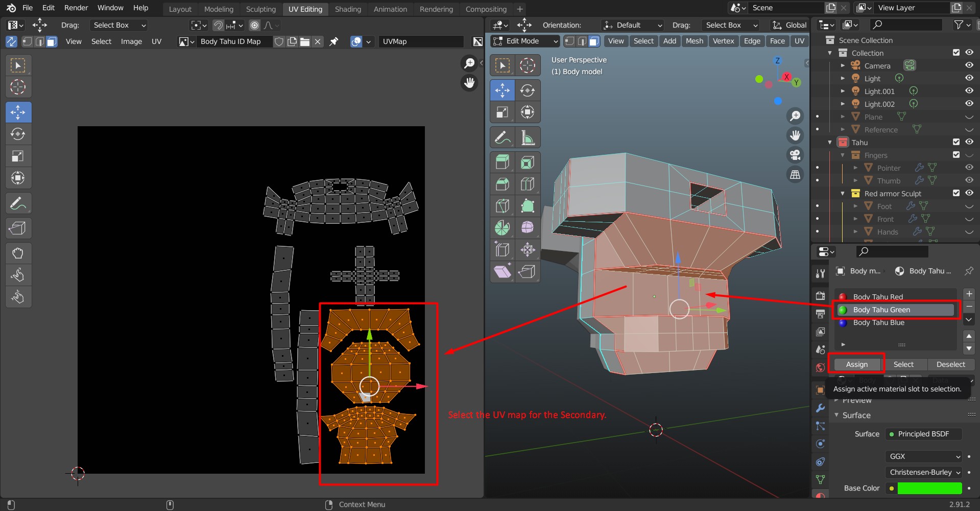Choose the Extrude Region tool
The image size is (980, 511).
tap(502, 162)
